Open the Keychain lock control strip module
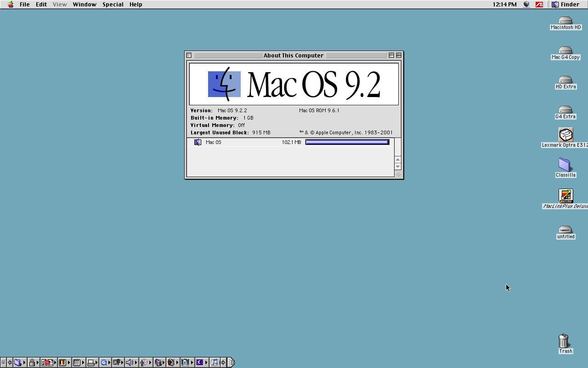588x368 pixels. (x=34, y=362)
